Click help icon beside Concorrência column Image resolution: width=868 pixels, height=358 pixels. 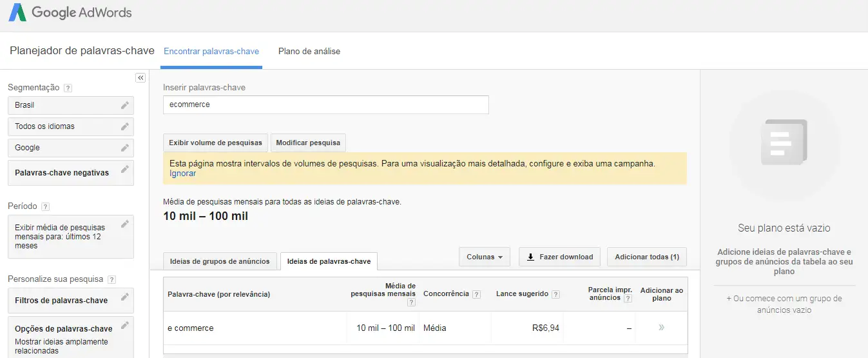click(476, 294)
